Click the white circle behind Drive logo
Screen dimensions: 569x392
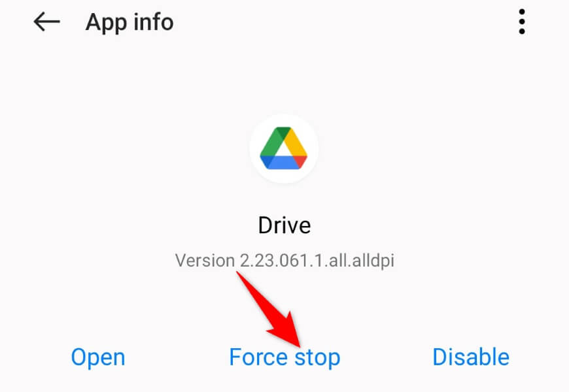[x=284, y=149]
